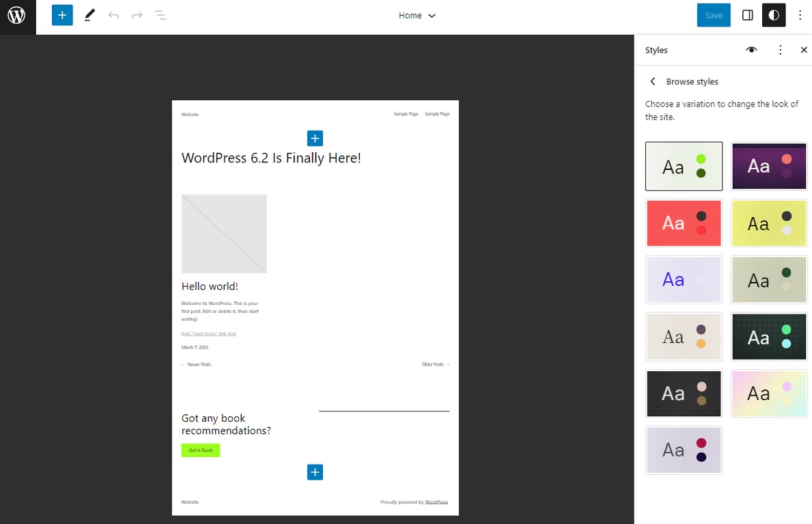
Task: Select the editing Tools pencil icon
Action: click(x=89, y=15)
